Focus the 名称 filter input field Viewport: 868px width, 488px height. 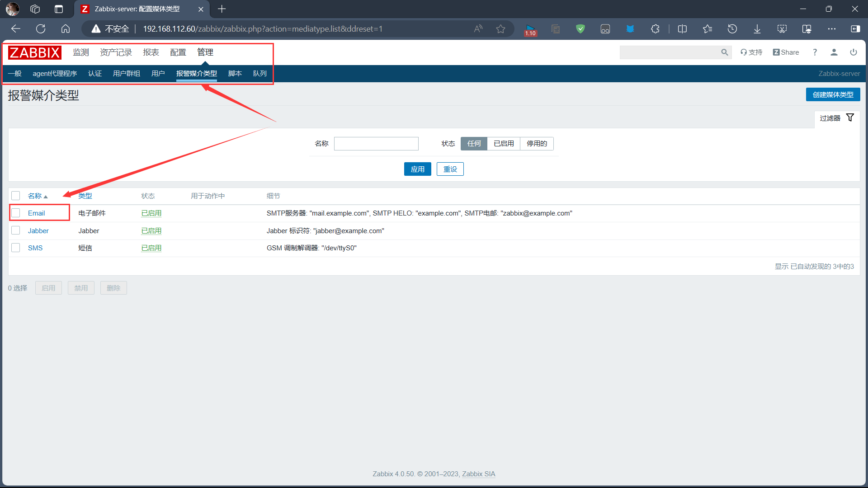(x=376, y=144)
